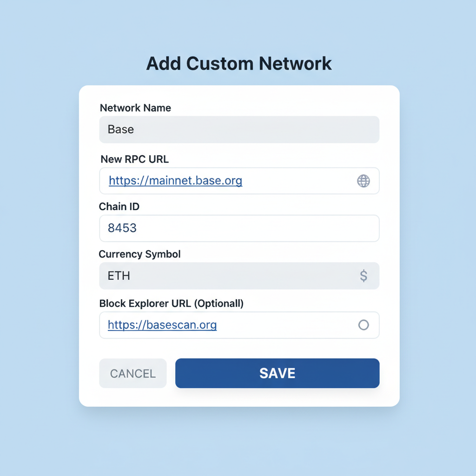The width and height of the screenshot is (476, 476).
Task: Click the Network Name label
Action: coord(135,108)
